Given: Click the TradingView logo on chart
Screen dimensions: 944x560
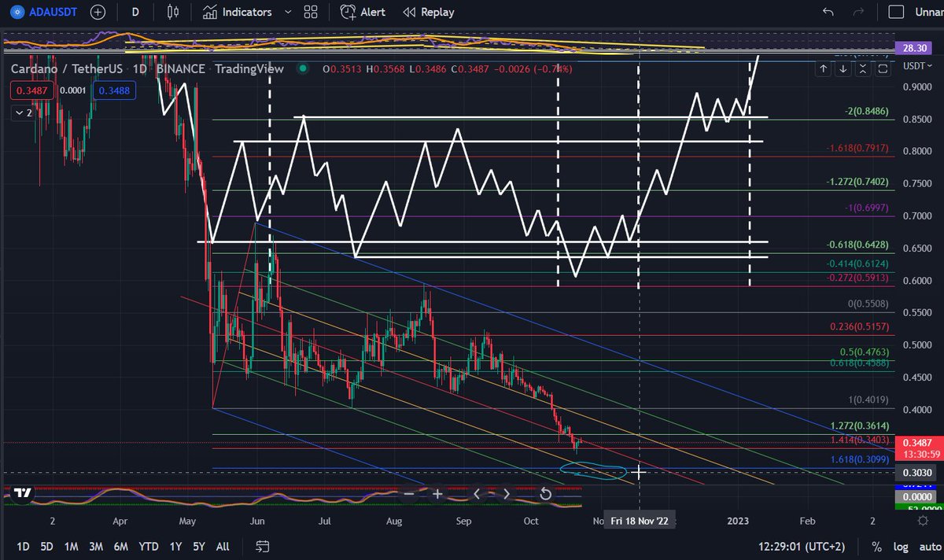Looking at the screenshot, I should (x=23, y=494).
